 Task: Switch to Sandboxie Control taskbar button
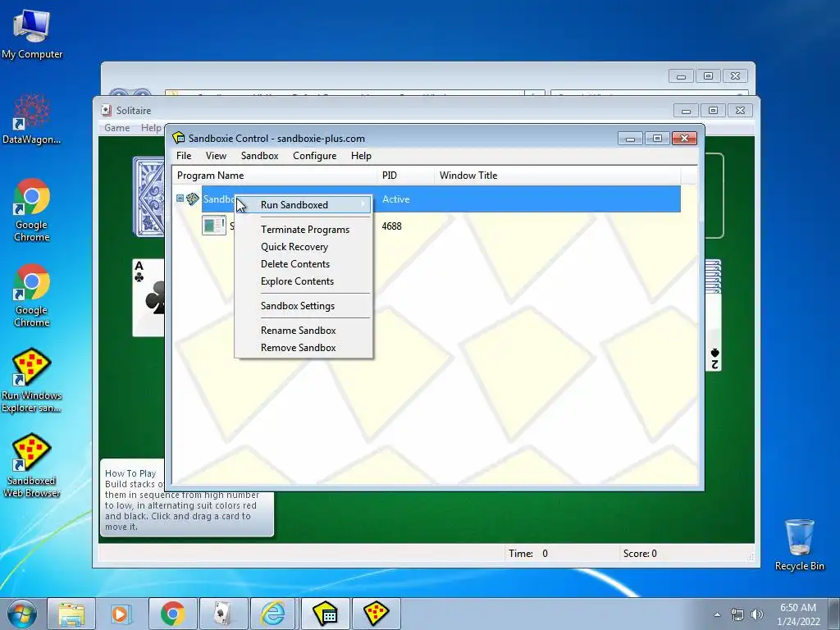325,614
